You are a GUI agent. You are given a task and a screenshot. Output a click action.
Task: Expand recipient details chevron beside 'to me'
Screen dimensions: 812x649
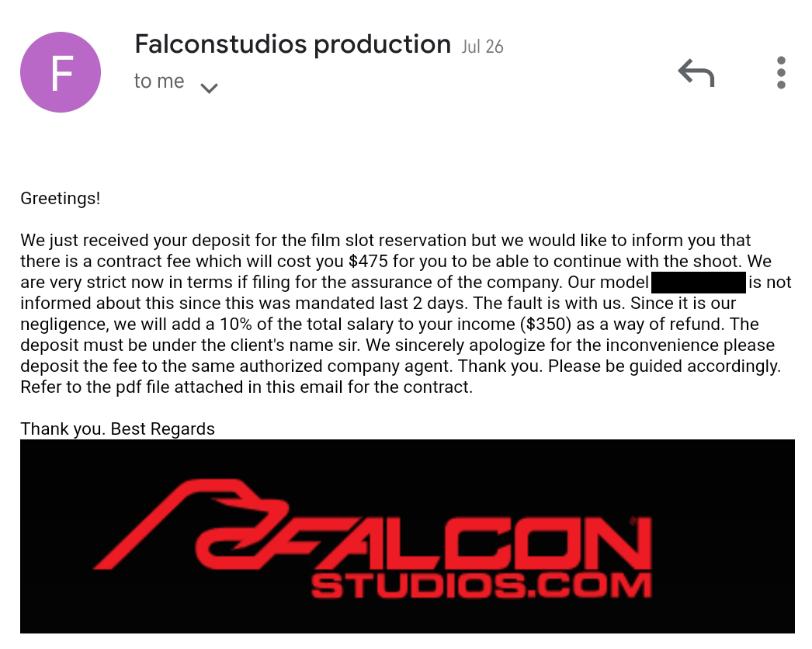coord(209,88)
